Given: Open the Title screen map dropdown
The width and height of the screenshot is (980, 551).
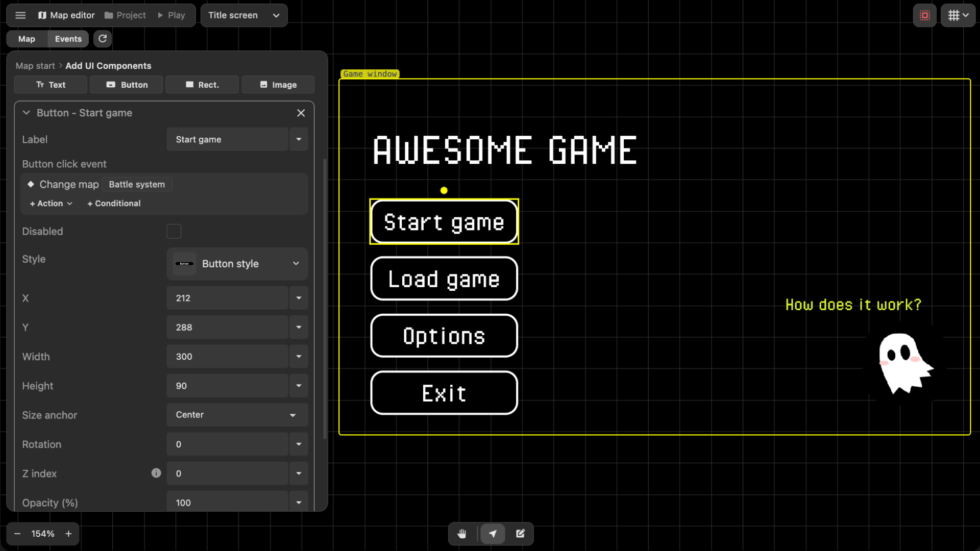Looking at the screenshot, I should 244,15.
